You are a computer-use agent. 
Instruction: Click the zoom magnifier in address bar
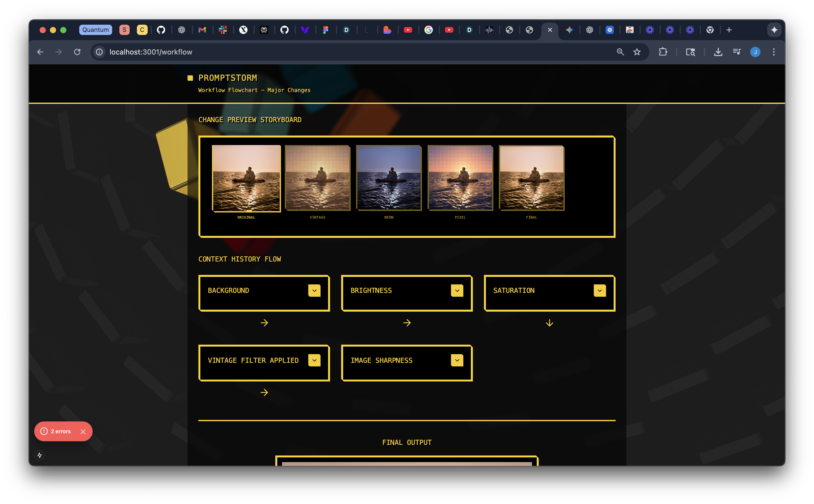[x=620, y=52]
